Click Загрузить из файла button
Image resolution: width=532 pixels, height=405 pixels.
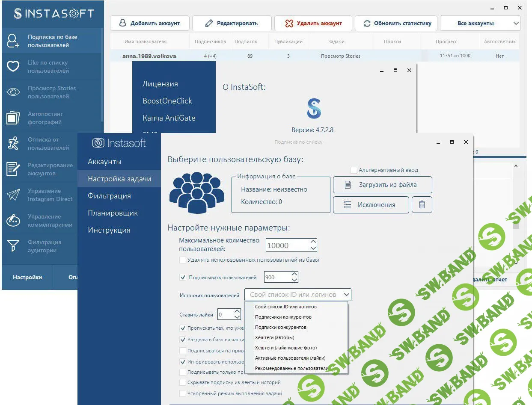[382, 185]
